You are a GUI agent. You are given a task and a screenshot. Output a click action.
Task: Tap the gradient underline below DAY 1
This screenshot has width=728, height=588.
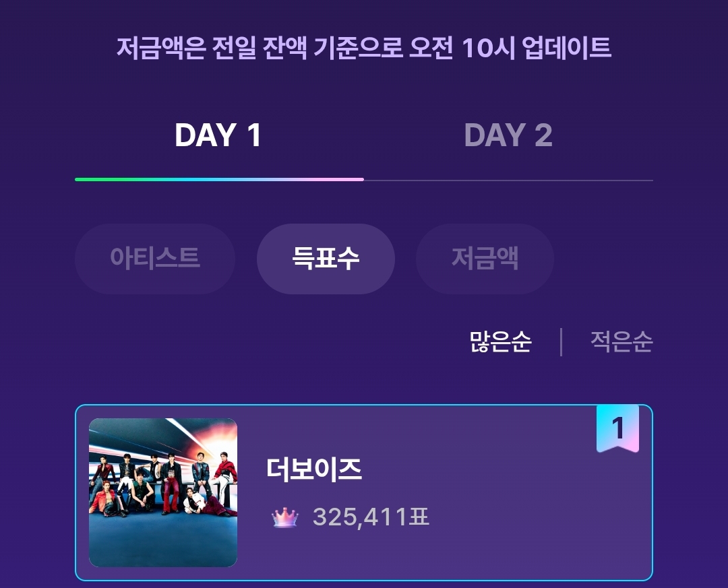click(x=219, y=180)
